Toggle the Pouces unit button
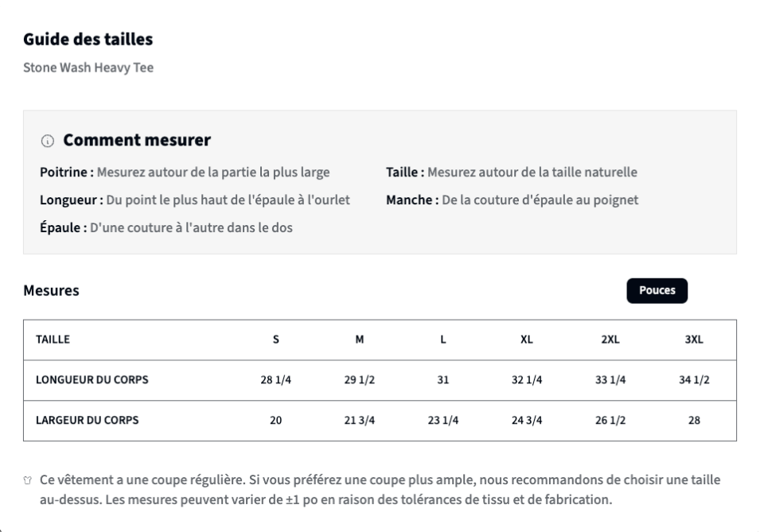 coord(657,290)
